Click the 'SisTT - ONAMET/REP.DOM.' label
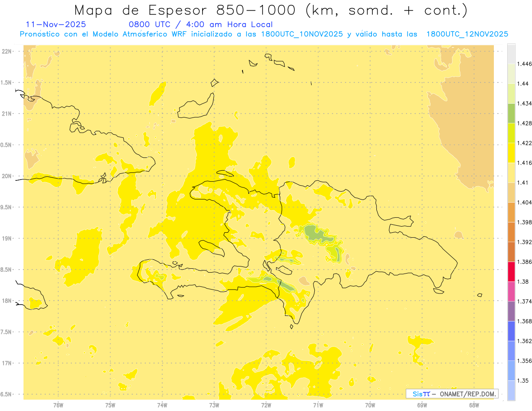532x411 pixels. tap(452, 394)
